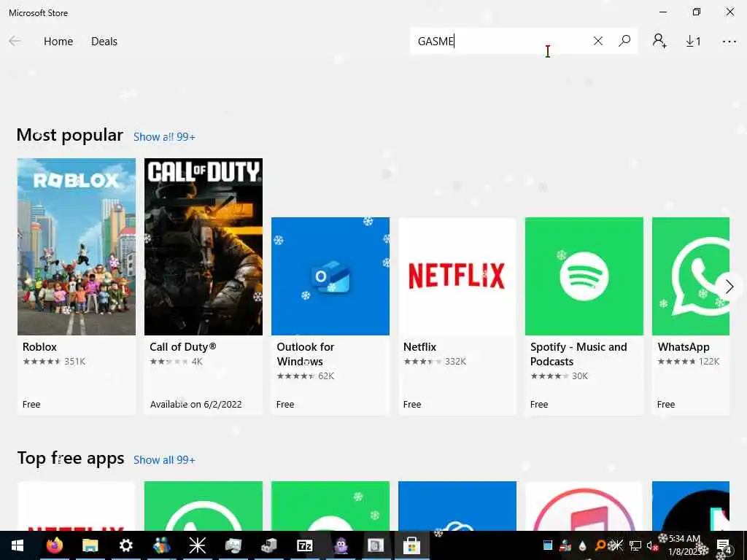Open the white snowflake taskbar app
The image size is (747, 560).
[x=197, y=545]
